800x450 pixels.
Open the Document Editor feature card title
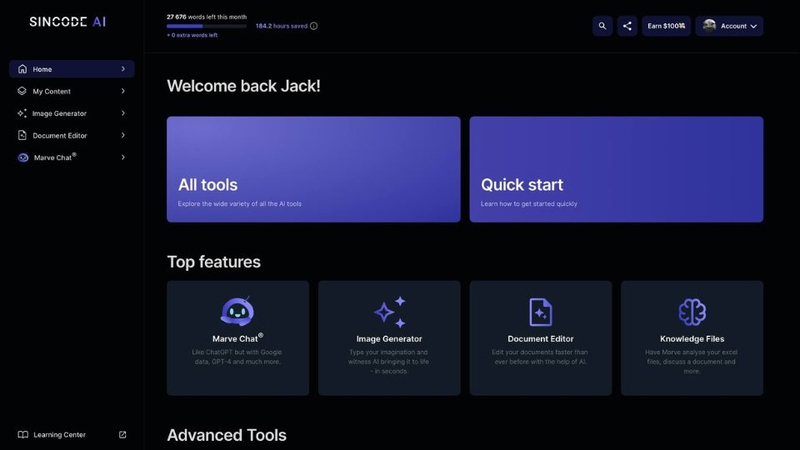540,339
